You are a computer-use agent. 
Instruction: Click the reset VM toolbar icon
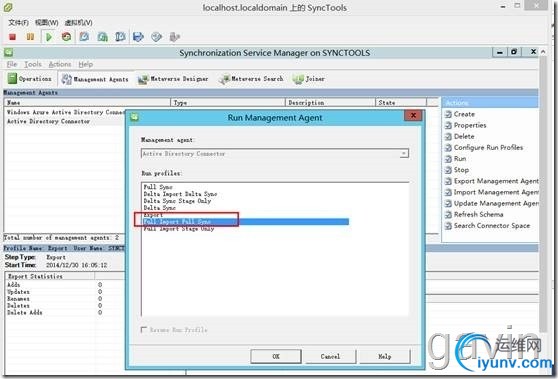point(66,37)
